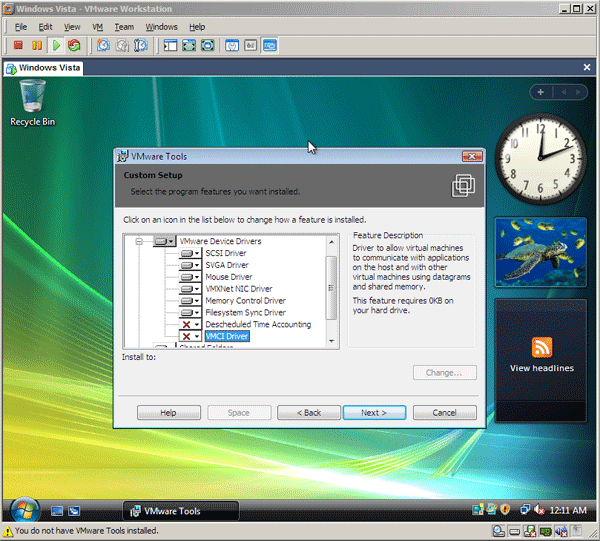
Task: Open the Edit menu
Action: click(45, 27)
